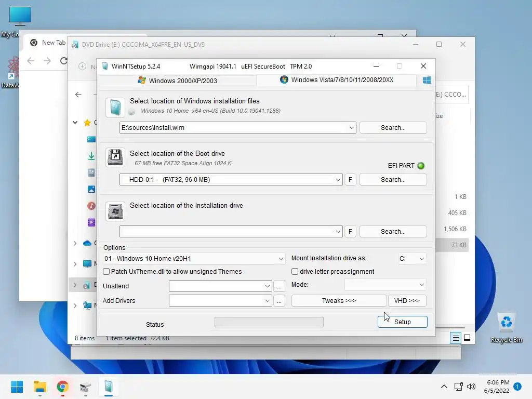The image size is (532, 399).
Task: Click the taskbar clock showing 6:06 PM
Action: click(x=497, y=387)
